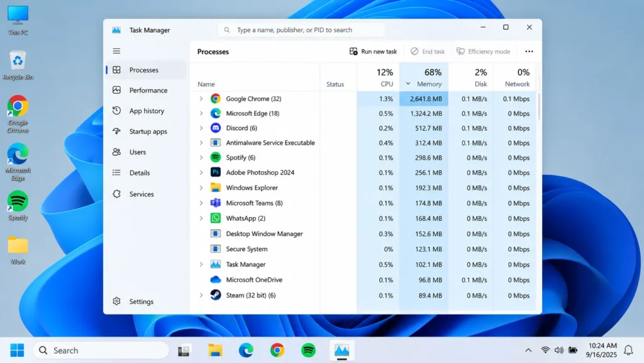Click the WhatsApp process icon

(x=216, y=218)
